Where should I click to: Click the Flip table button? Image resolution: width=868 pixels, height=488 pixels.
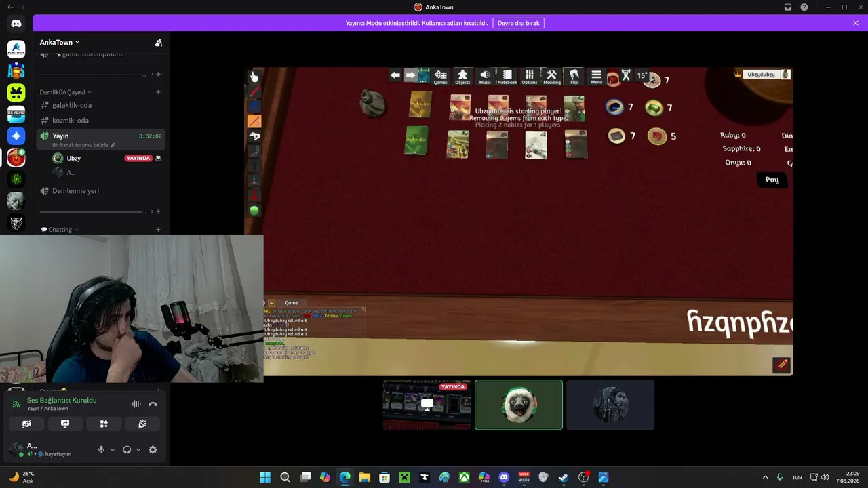tap(574, 77)
